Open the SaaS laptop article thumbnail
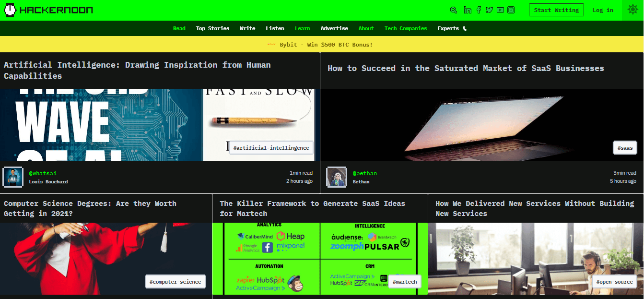Viewport: 644px width, 299px height. click(x=481, y=124)
